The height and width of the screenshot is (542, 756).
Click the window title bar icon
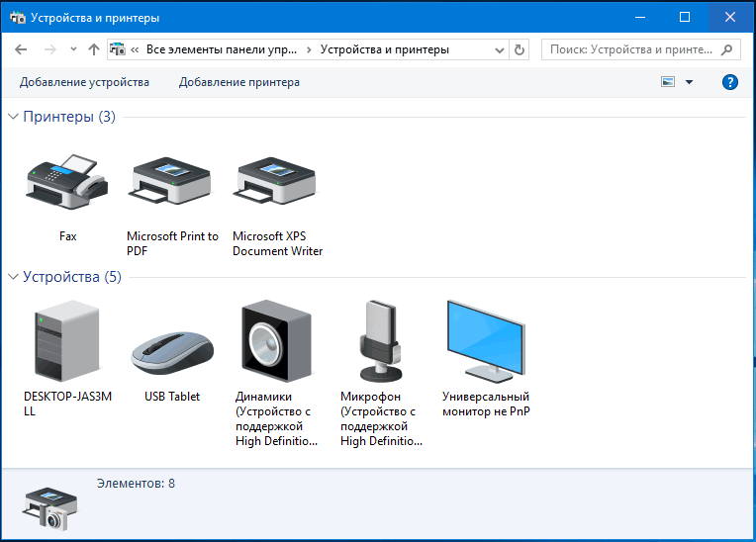(18, 18)
